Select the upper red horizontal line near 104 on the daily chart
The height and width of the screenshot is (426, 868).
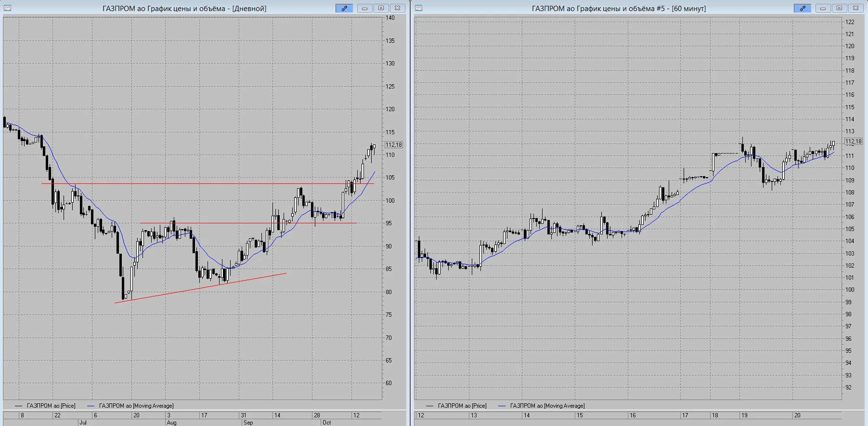point(207,183)
